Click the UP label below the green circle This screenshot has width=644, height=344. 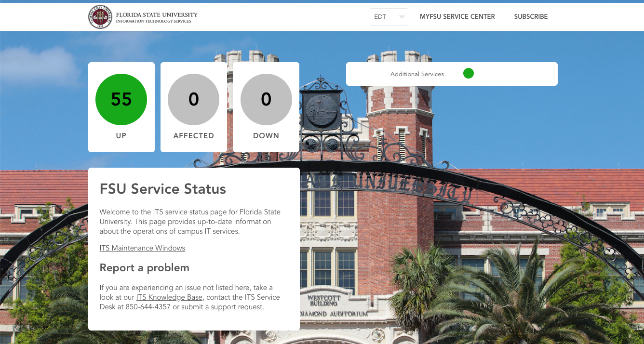(121, 135)
